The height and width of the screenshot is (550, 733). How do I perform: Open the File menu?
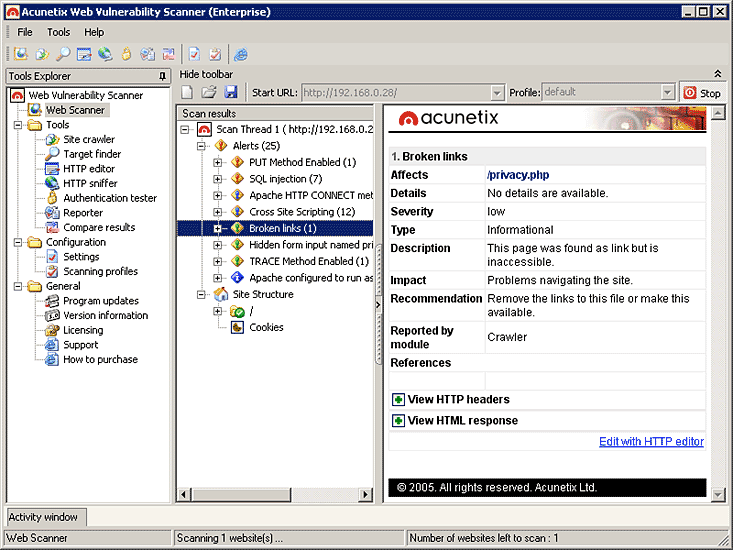[x=25, y=32]
